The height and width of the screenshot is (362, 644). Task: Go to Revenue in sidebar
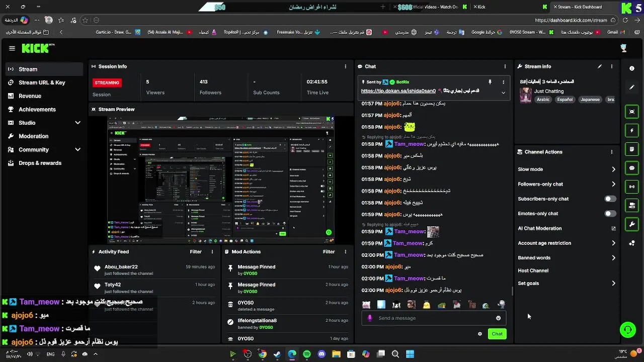44,96
